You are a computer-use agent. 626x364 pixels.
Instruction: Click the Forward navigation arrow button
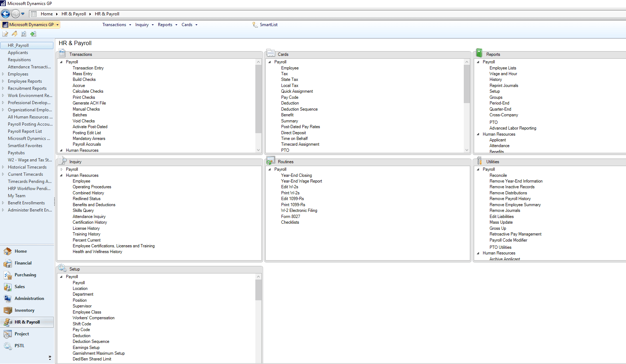point(15,14)
